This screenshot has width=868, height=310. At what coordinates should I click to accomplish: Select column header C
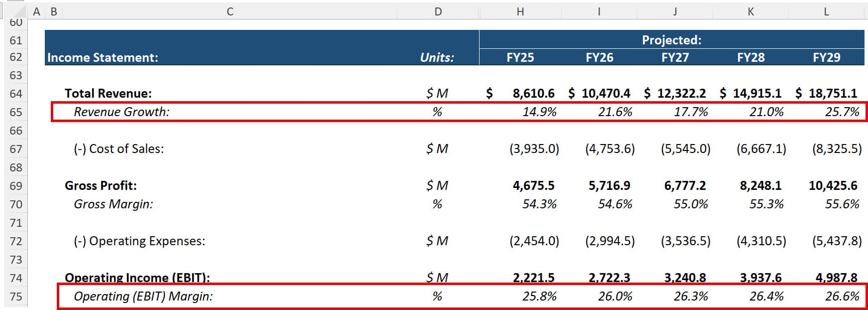pyautogui.click(x=230, y=11)
